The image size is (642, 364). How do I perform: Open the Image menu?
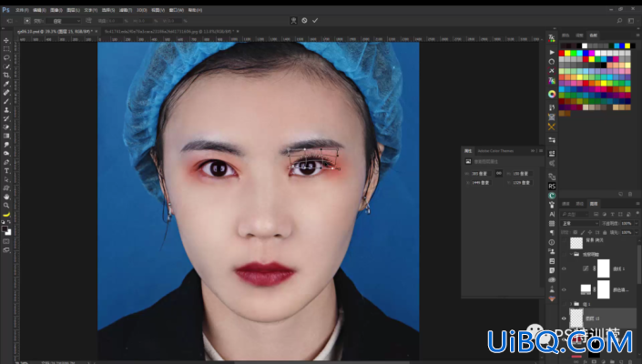point(56,10)
